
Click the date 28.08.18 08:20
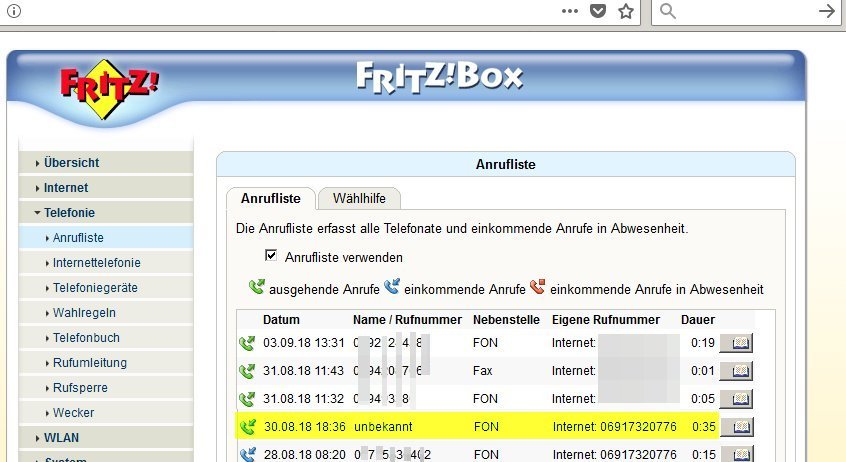(x=305, y=455)
